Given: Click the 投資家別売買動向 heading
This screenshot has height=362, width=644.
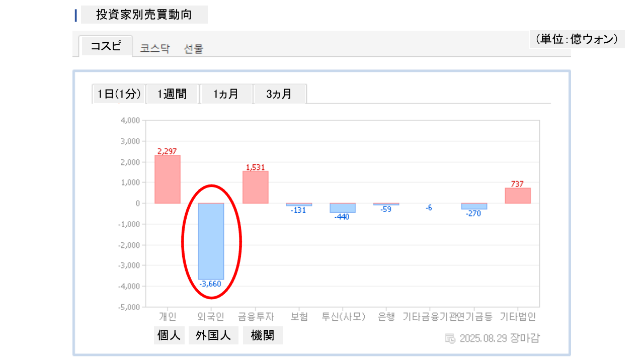Looking at the screenshot, I should pos(144,15).
